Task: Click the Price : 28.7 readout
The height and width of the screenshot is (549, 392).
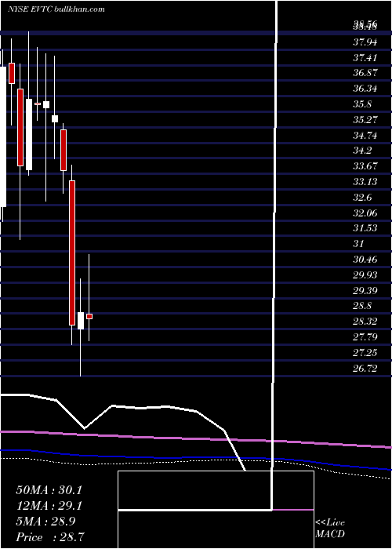Action: tap(49, 537)
